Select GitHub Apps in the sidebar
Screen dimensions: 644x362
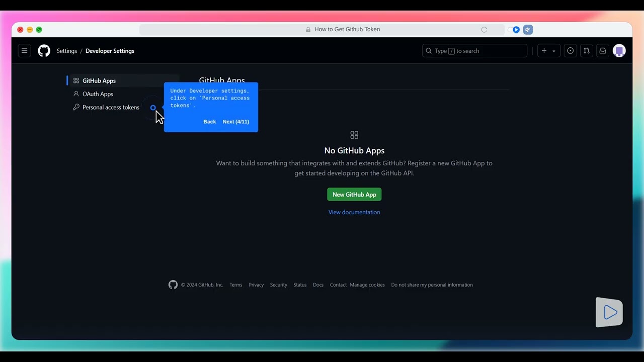click(x=123, y=80)
